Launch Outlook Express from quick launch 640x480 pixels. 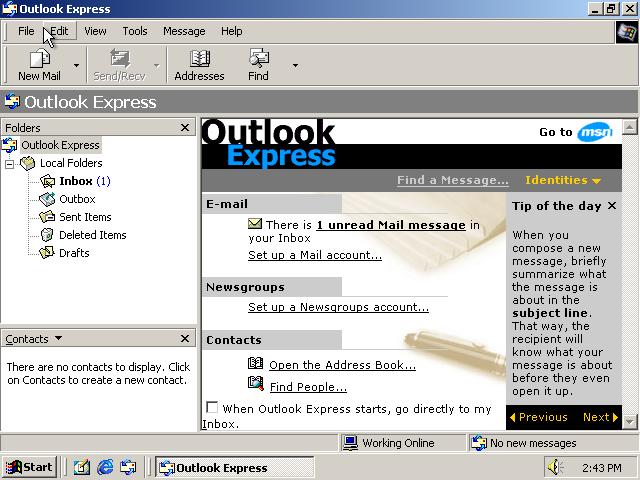click(128, 467)
